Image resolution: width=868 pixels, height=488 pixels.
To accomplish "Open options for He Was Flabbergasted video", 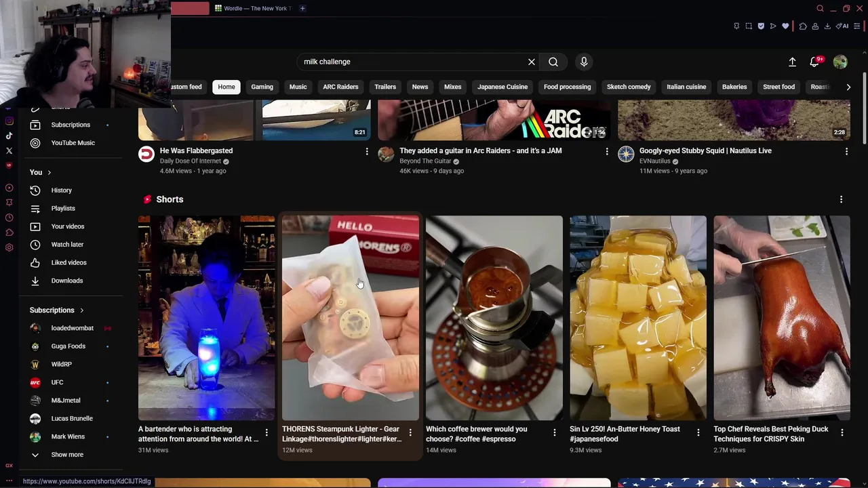I will [x=367, y=151].
